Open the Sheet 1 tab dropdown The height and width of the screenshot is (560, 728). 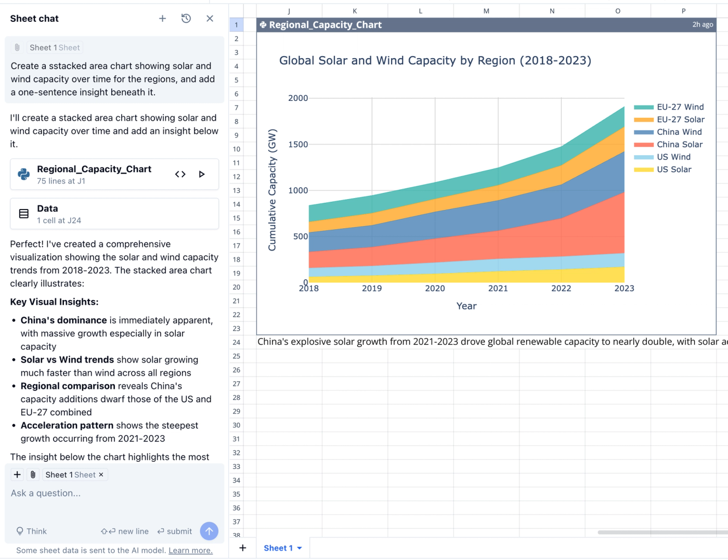[299, 548]
